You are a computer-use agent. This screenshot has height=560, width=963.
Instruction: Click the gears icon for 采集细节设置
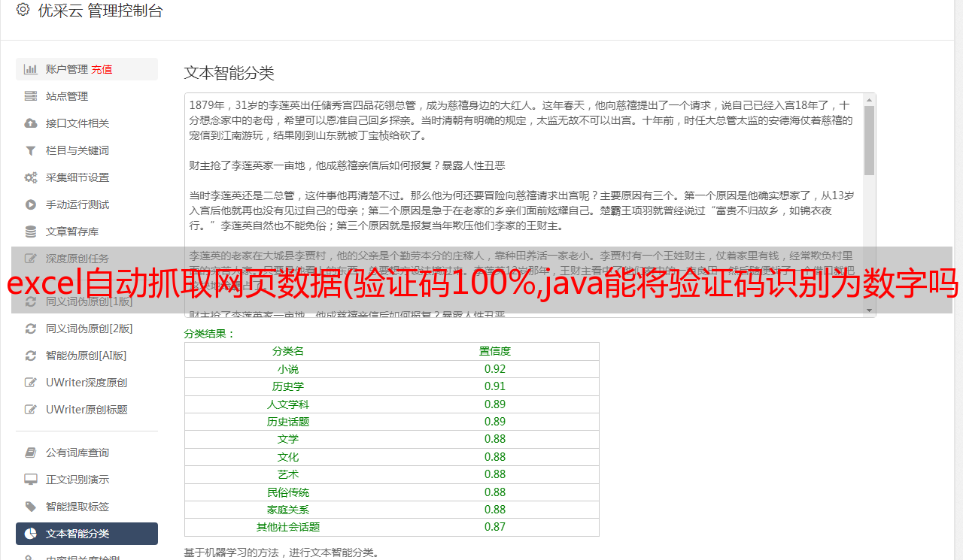(x=31, y=177)
